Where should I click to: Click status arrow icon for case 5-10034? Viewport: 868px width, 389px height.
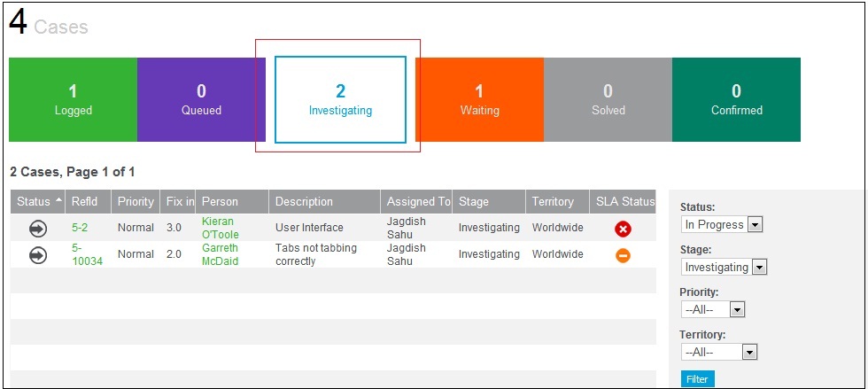38,255
